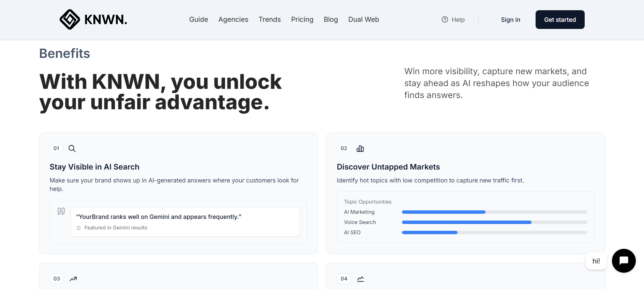Open the Blog page
The image size is (644, 289).
point(331,19)
